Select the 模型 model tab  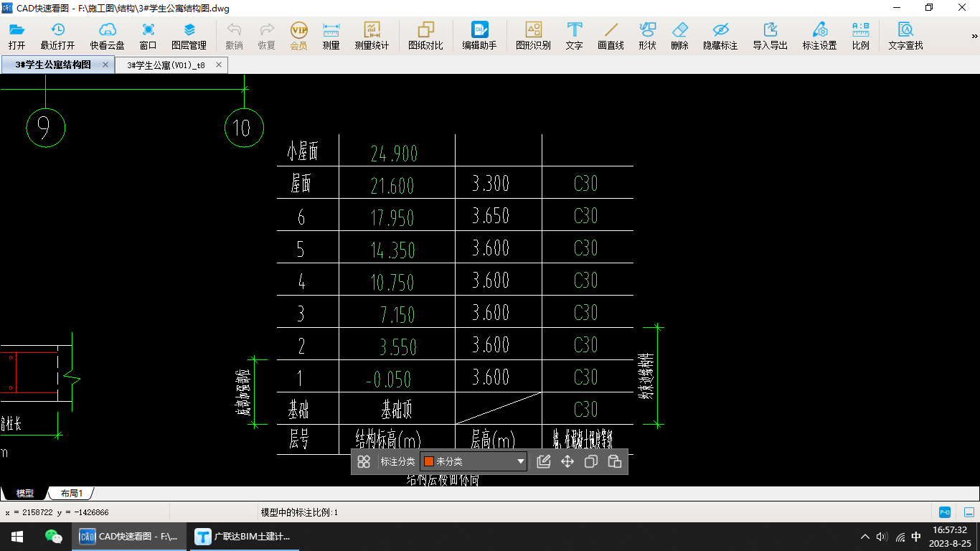click(25, 493)
